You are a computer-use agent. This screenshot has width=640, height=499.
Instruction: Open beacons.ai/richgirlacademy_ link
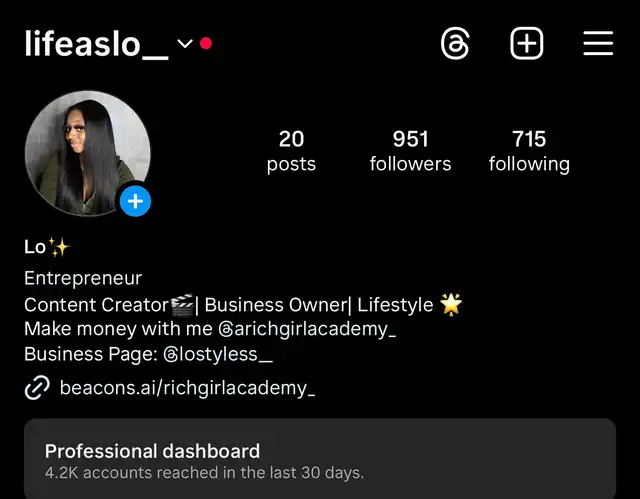pyautogui.click(x=187, y=388)
